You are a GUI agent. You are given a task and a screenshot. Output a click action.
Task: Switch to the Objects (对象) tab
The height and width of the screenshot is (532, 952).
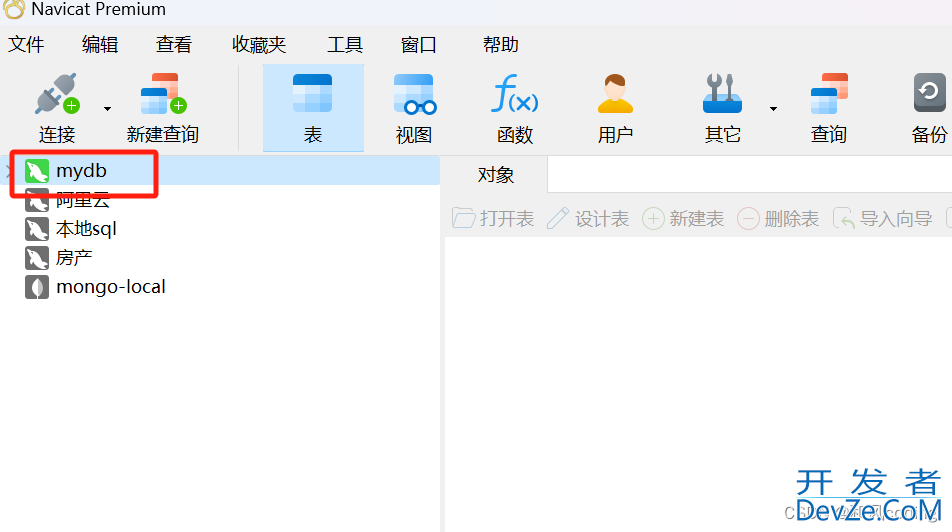coord(495,175)
